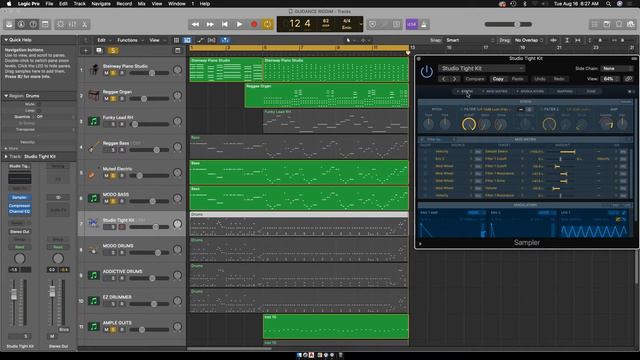The height and width of the screenshot is (360, 640).
Task: Open the Snap Smart dropdown
Action: [x=469, y=40]
